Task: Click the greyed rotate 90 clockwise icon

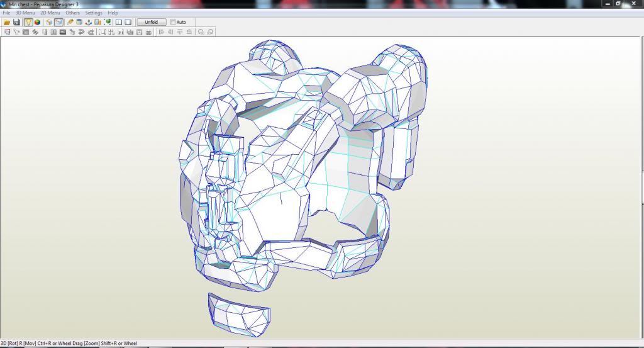Action: pos(210,32)
